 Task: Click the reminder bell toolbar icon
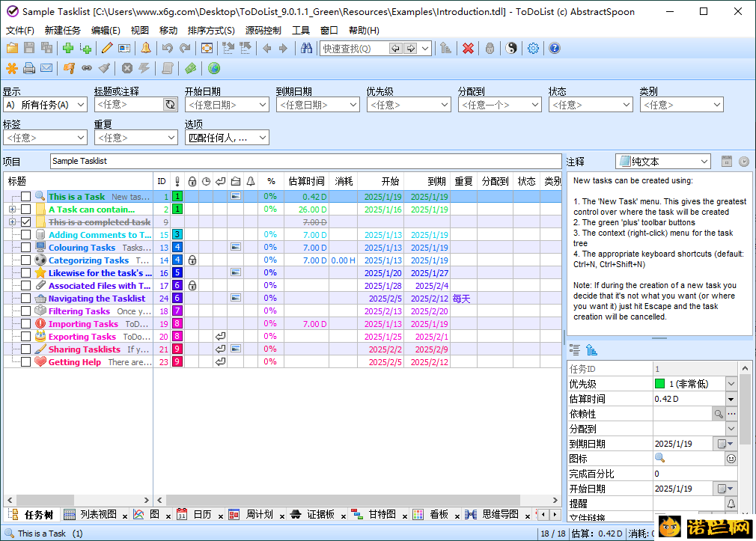pyautogui.click(x=146, y=48)
